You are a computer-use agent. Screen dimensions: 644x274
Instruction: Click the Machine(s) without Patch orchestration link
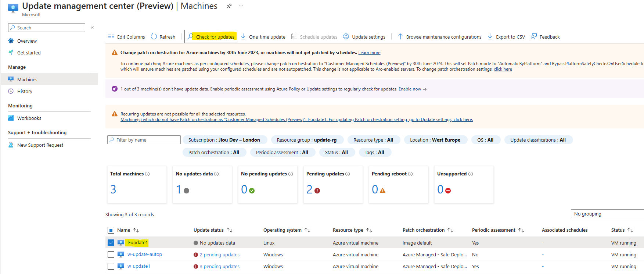tap(296, 120)
